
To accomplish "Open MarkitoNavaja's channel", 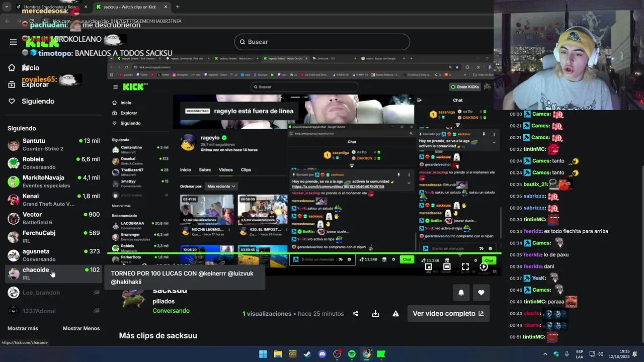I will tap(53, 182).
